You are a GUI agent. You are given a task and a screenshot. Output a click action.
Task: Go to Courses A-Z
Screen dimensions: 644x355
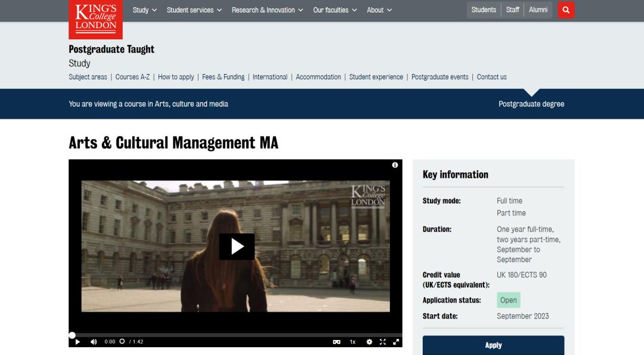[x=132, y=77]
